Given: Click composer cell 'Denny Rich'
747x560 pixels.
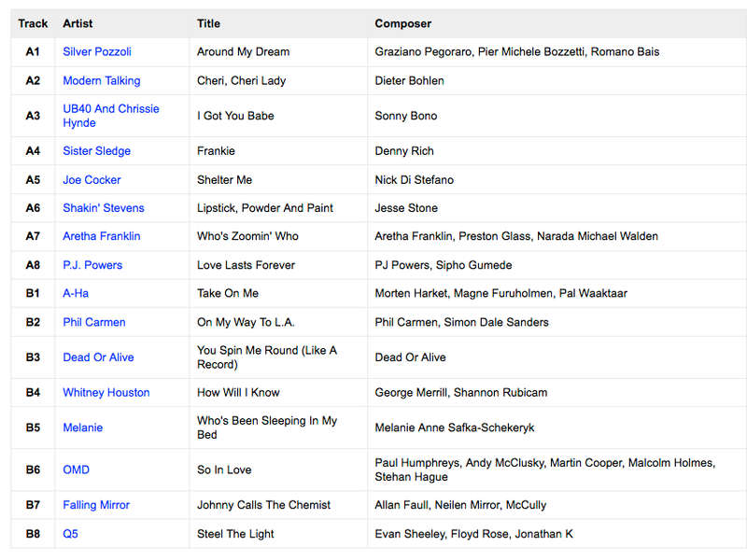Looking at the screenshot, I should pyautogui.click(x=404, y=151).
